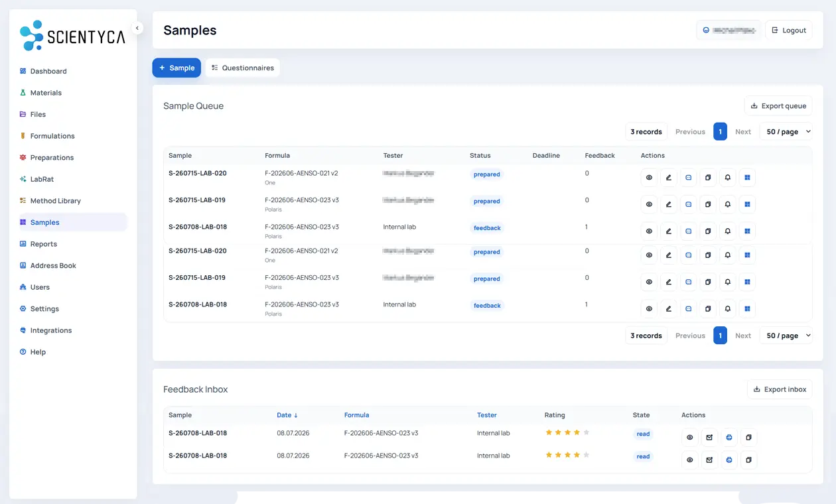Image resolution: width=836 pixels, height=504 pixels.
Task: Click the blue + Sample button
Action: pyautogui.click(x=176, y=68)
